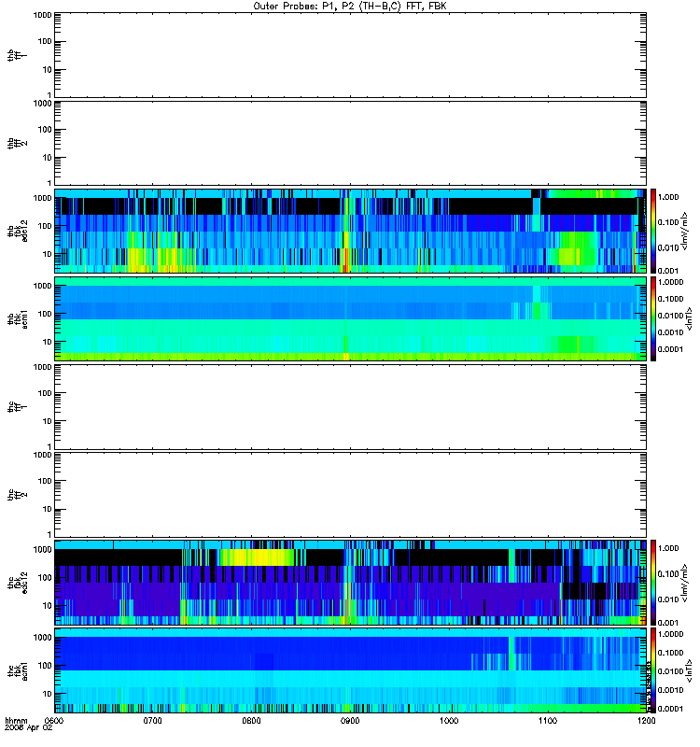Click the 1.000 tick on thb edc12 color bar

coord(668,197)
